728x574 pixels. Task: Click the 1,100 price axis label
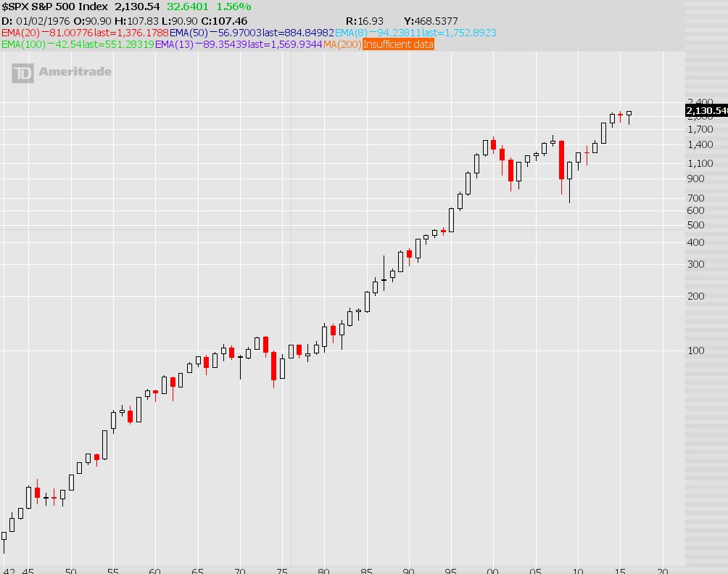pos(700,163)
